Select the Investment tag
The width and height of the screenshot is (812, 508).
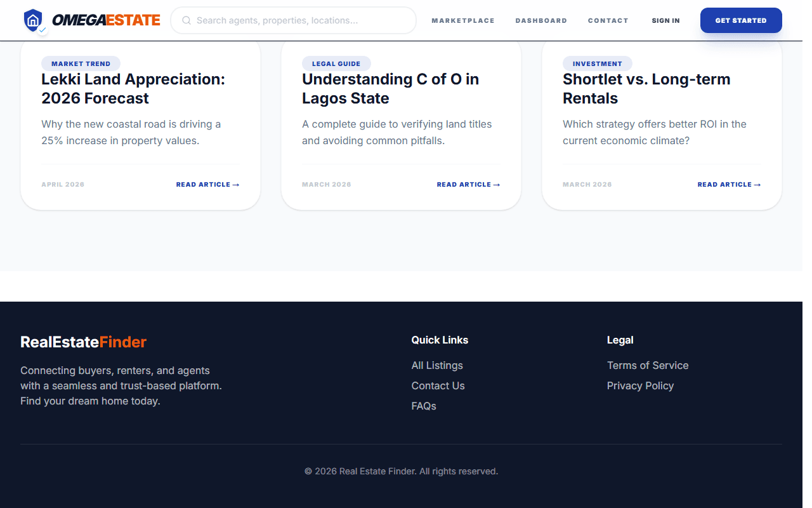point(597,63)
